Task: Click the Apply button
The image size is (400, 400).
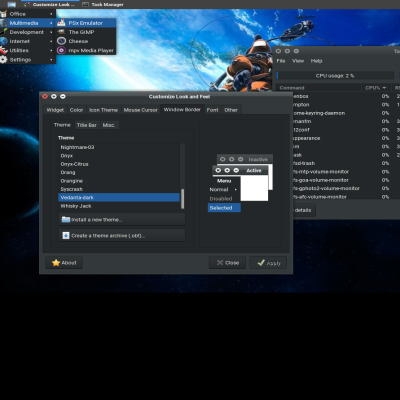Action: coord(268,263)
